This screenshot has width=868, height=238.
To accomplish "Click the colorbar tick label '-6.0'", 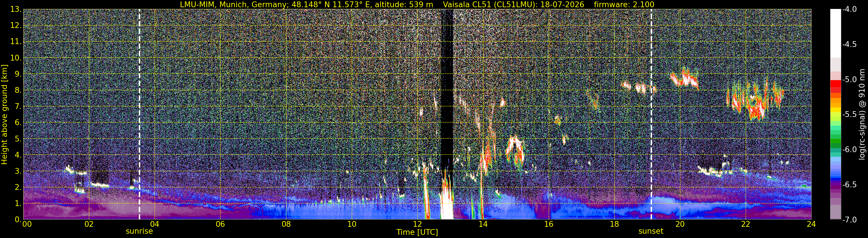I will coord(850,150).
